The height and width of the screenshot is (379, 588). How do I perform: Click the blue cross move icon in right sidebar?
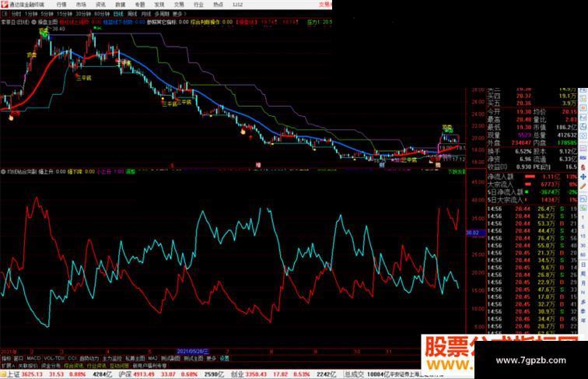tap(583, 177)
